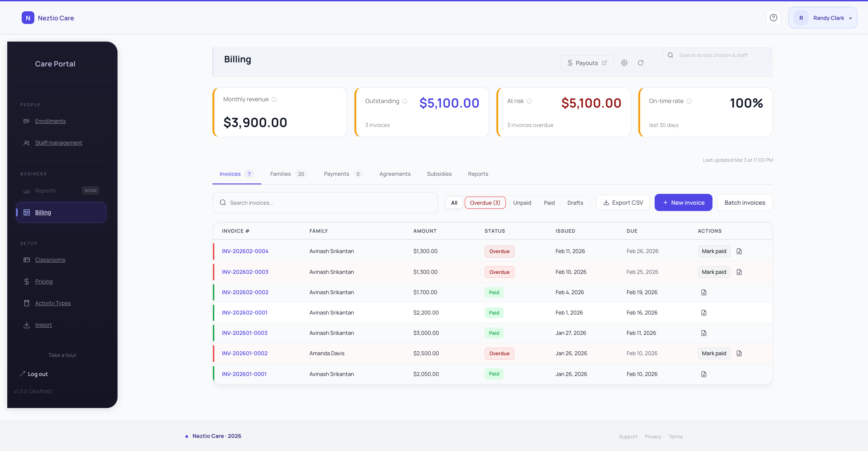The width and height of the screenshot is (868, 451).
Task: Open the Subsidies tab
Action: [439, 174]
